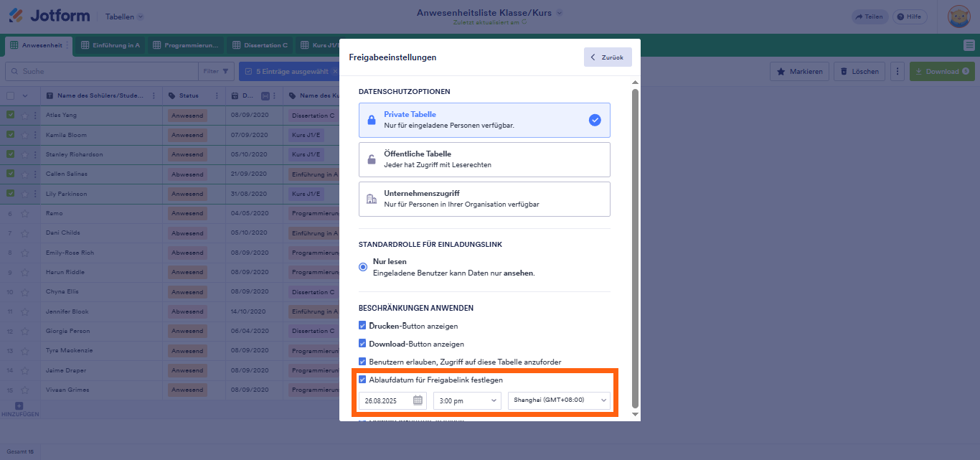The image size is (980, 460).
Task: Open the Hilfe help button
Action: click(x=909, y=17)
